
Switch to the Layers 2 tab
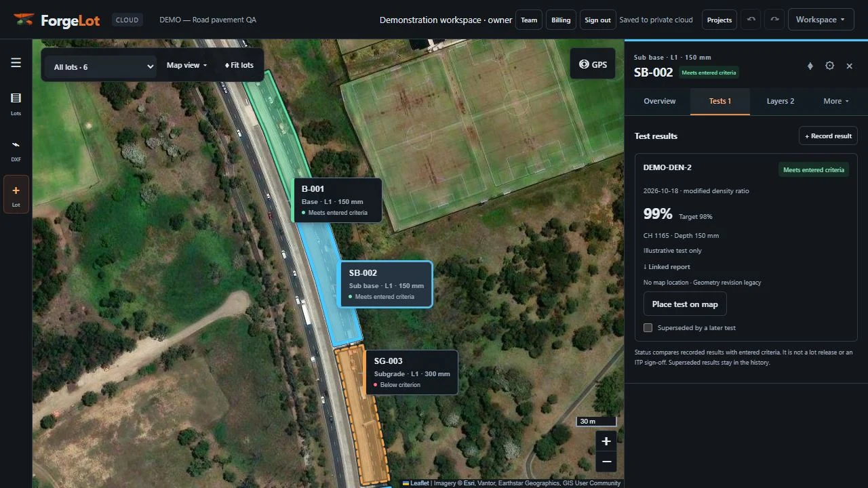click(x=780, y=101)
